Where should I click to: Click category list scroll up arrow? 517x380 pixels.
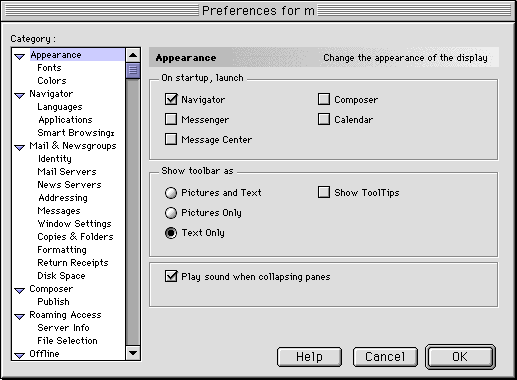click(133, 55)
